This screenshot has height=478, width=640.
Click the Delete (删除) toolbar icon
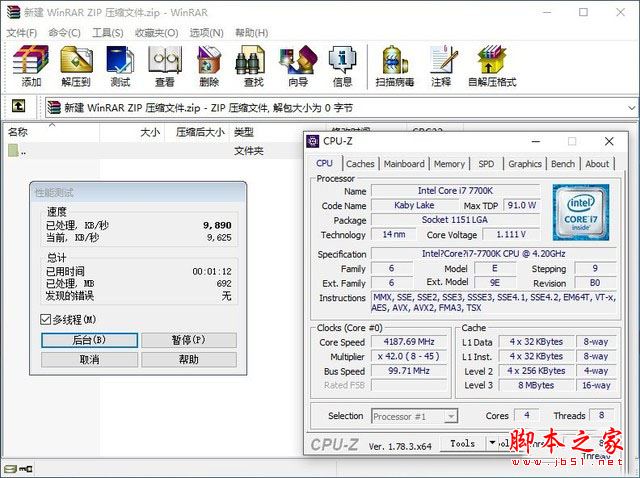point(209,59)
